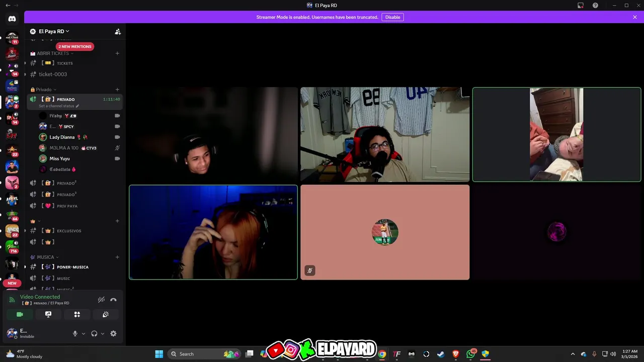Disable Streamer Mode via banner button

pyautogui.click(x=392, y=17)
